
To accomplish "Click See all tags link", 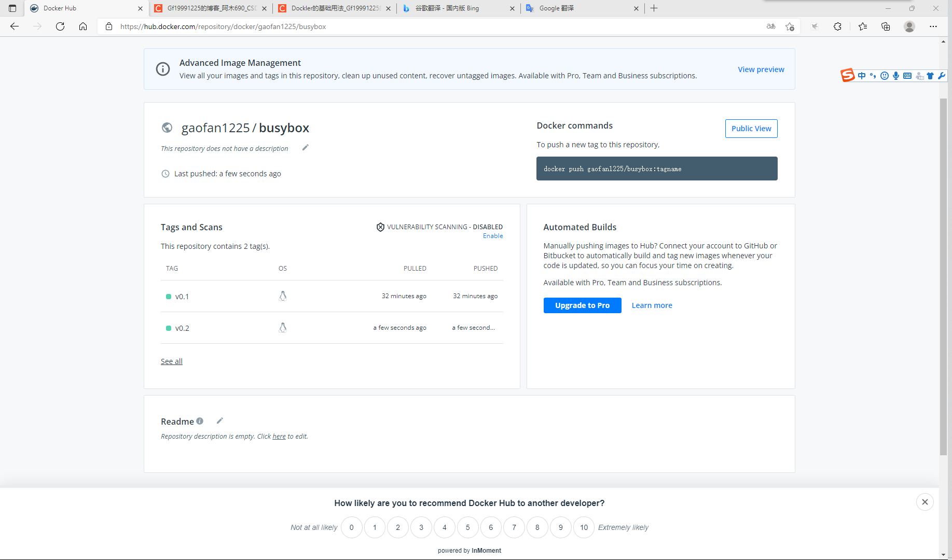I will click(172, 361).
